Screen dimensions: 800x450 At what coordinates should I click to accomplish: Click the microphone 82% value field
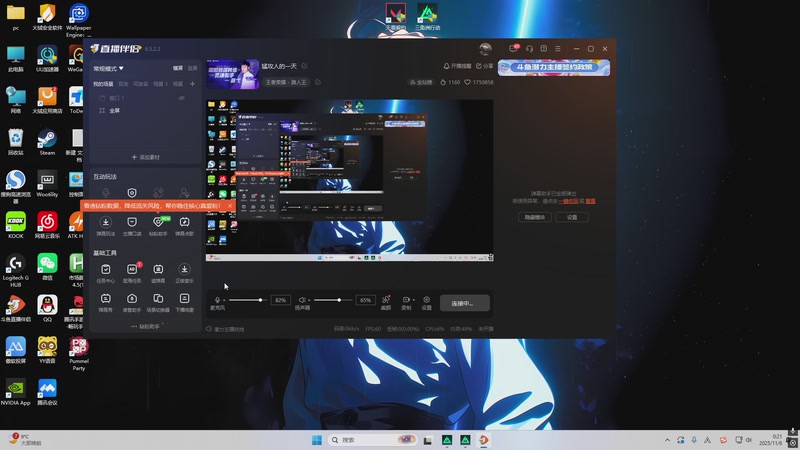pos(281,300)
